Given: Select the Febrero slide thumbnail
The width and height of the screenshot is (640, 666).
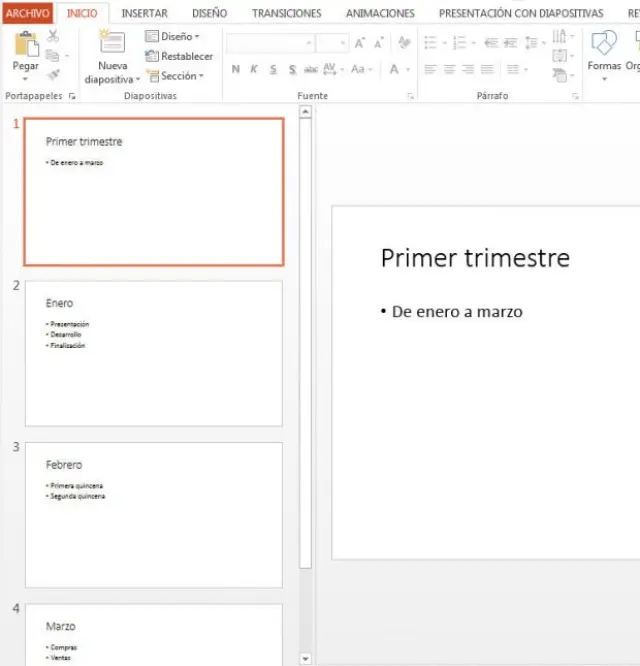Looking at the screenshot, I should tap(153, 514).
